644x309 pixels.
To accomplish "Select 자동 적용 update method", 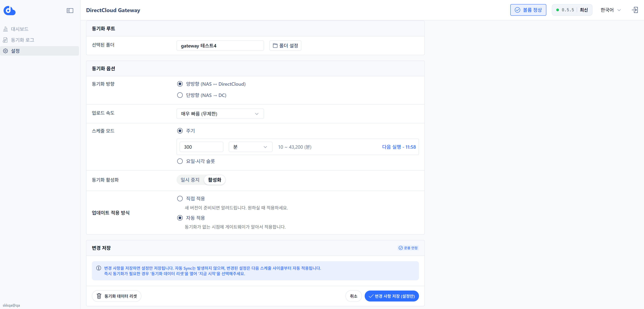I will (x=180, y=218).
